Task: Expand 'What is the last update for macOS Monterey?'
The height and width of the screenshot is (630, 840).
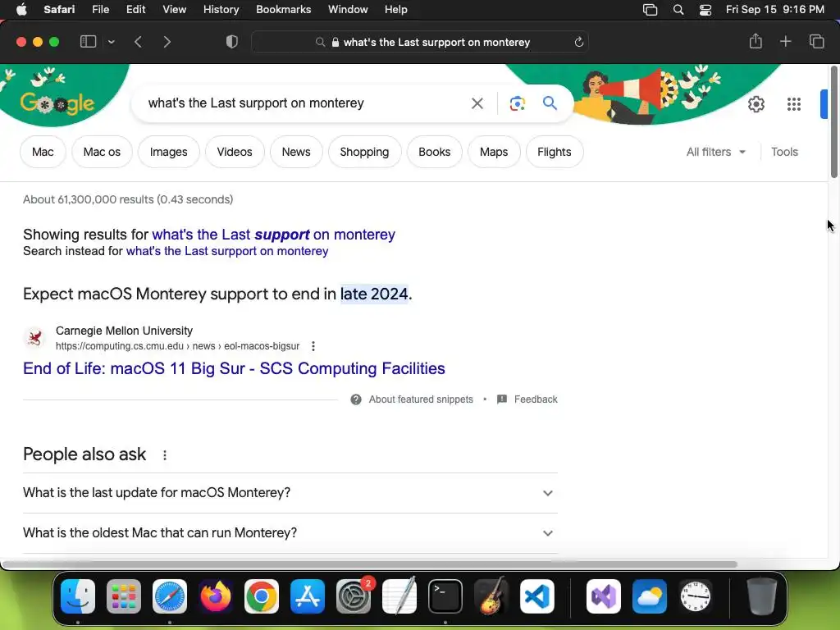Action: [x=290, y=493]
